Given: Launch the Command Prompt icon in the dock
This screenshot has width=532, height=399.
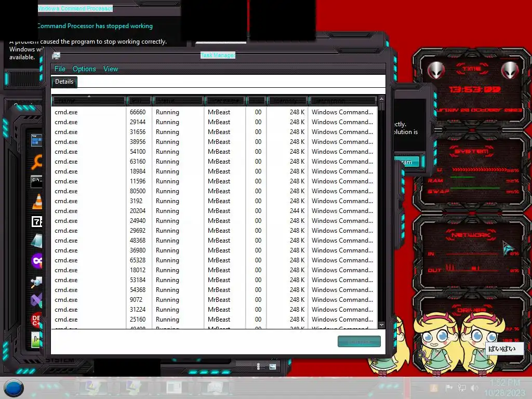Looking at the screenshot, I should click(x=37, y=181).
